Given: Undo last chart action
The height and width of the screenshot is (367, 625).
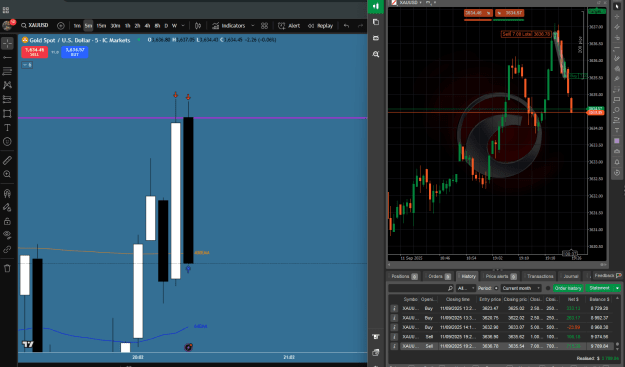Looking at the screenshot, I should (x=346, y=26).
